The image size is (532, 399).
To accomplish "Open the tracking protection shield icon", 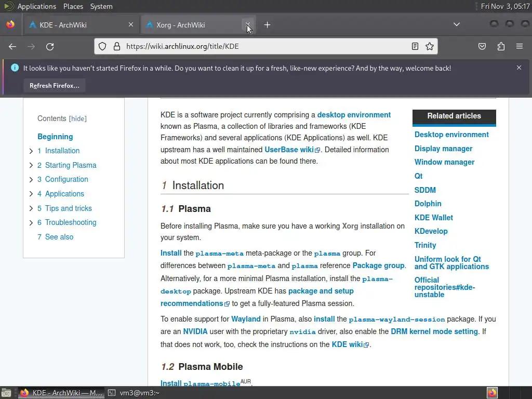I will pos(102,46).
